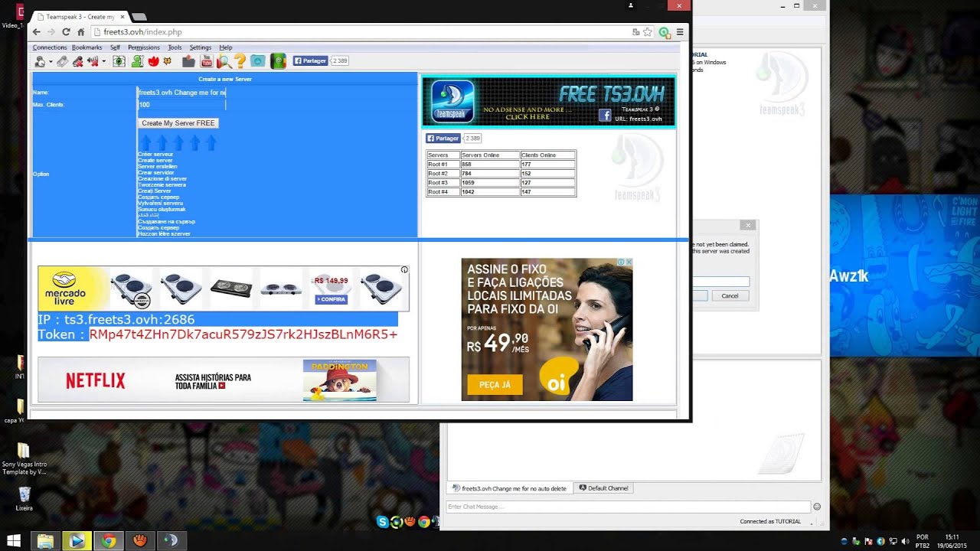The image size is (980, 551).
Task: Click the Clients Online column header
Action: pos(547,155)
